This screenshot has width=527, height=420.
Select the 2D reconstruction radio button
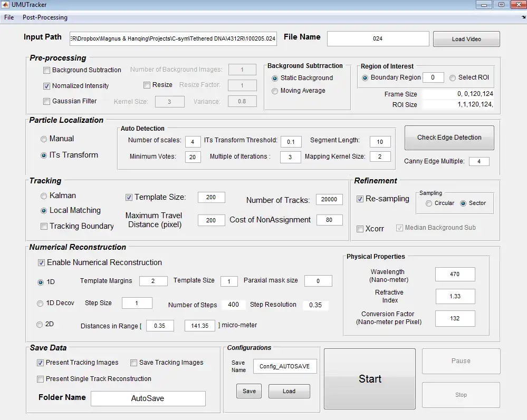pos(40,325)
